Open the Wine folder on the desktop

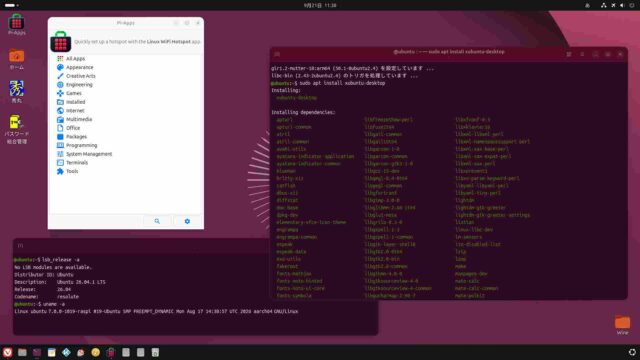[x=622, y=325]
